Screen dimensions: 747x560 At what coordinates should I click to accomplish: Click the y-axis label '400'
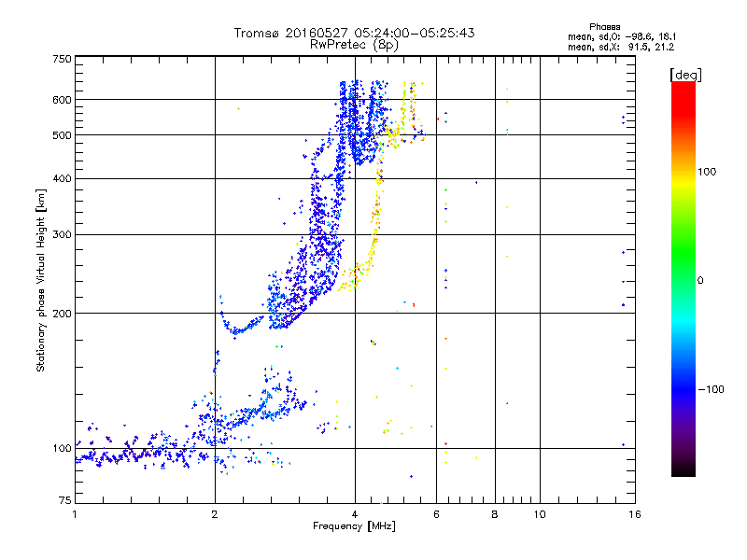pyautogui.click(x=62, y=179)
